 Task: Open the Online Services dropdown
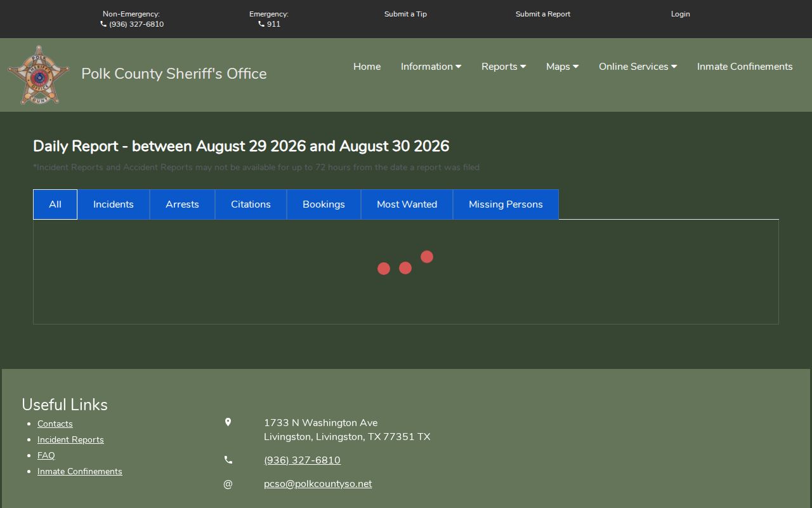point(638,67)
